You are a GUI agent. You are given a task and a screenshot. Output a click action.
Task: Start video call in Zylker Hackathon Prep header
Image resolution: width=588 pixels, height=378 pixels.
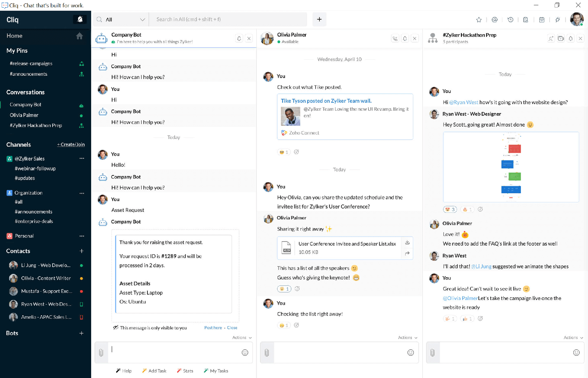[561, 39]
